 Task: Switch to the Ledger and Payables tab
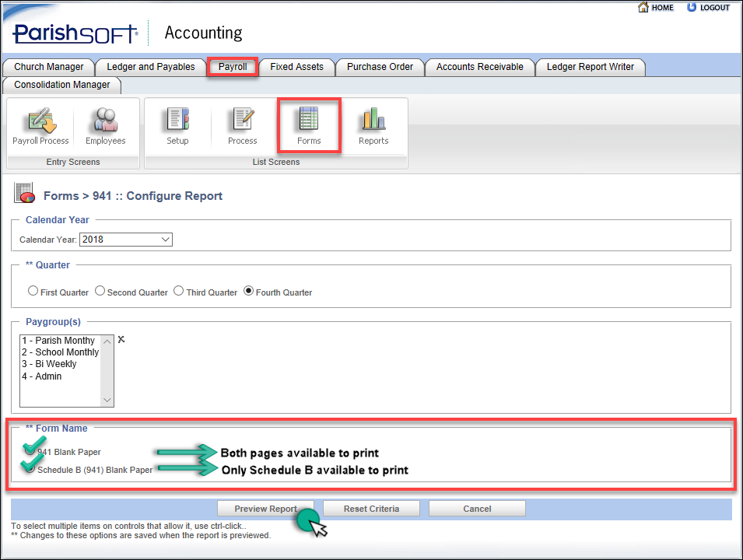(x=151, y=67)
